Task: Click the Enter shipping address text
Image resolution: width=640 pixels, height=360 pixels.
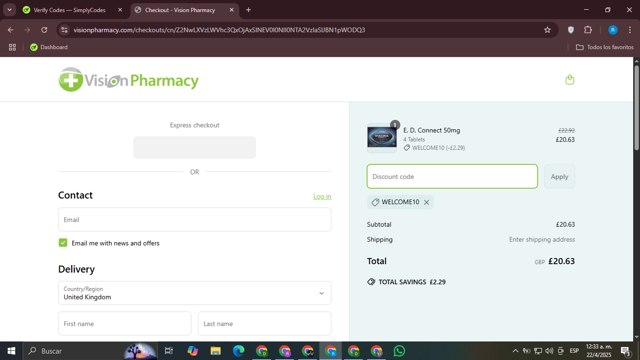Action: [542, 240]
